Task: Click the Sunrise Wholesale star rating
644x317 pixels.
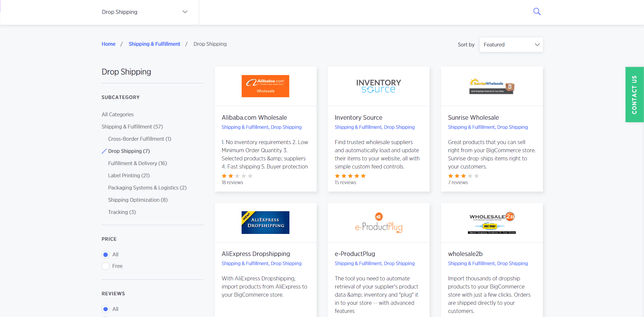Action: (x=463, y=176)
